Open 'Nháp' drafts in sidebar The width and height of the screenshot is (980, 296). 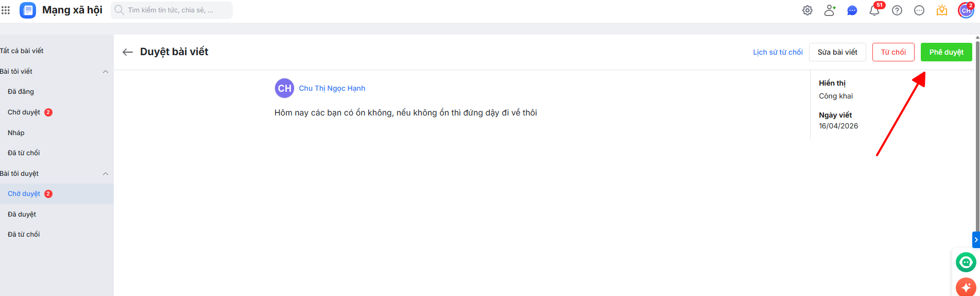tap(16, 133)
